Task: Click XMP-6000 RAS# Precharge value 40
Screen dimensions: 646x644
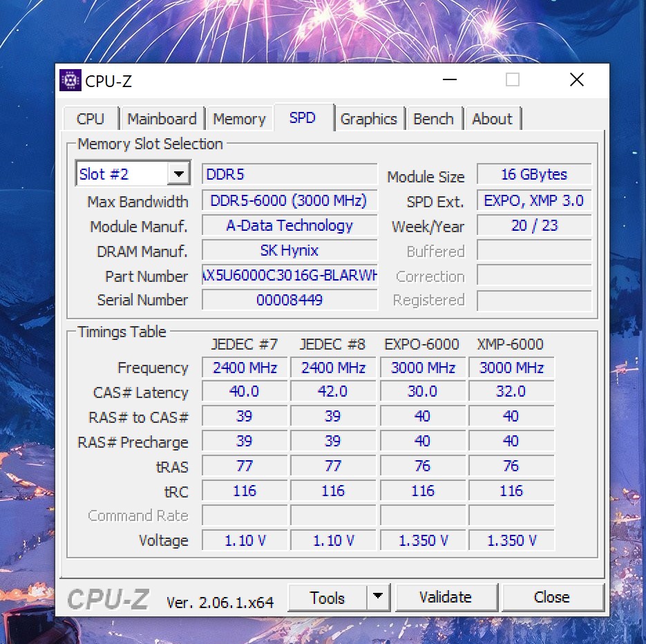Action: 511,442
